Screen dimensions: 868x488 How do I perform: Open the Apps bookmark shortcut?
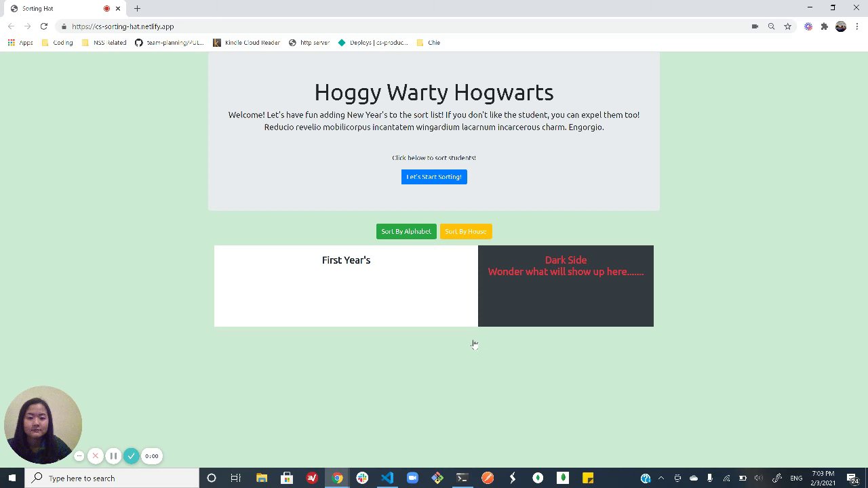click(x=20, y=43)
